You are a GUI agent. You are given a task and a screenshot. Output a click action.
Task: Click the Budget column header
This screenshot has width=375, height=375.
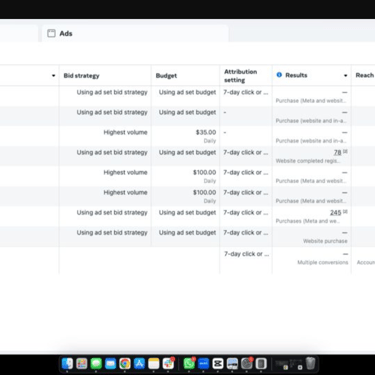point(166,76)
